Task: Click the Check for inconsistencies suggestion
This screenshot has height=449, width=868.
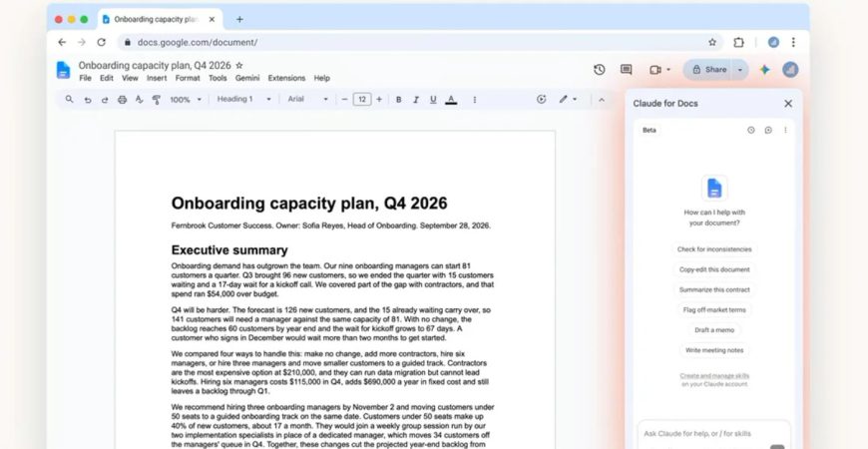Action: click(714, 249)
